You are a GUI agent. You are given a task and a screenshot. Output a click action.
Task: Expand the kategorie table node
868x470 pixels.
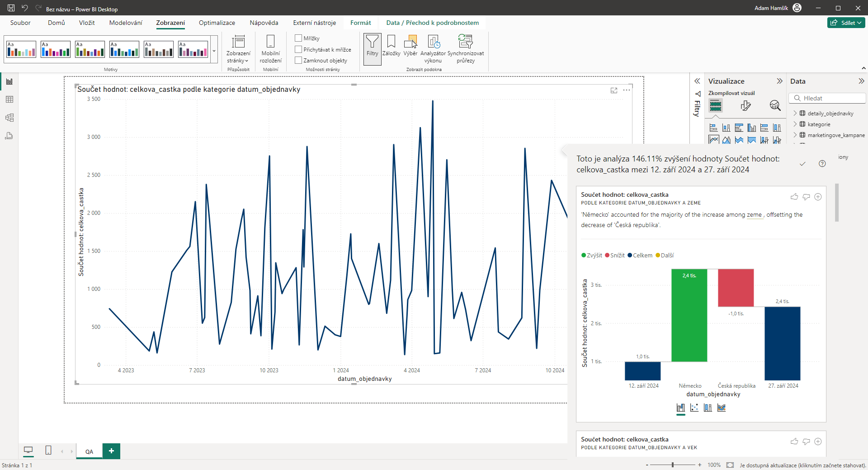coord(795,124)
